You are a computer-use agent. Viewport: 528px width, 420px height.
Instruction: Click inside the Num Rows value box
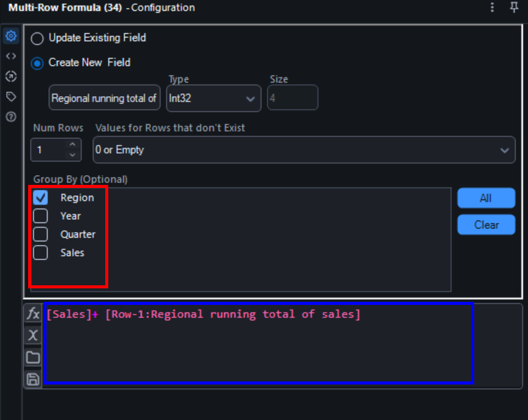tap(50, 149)
